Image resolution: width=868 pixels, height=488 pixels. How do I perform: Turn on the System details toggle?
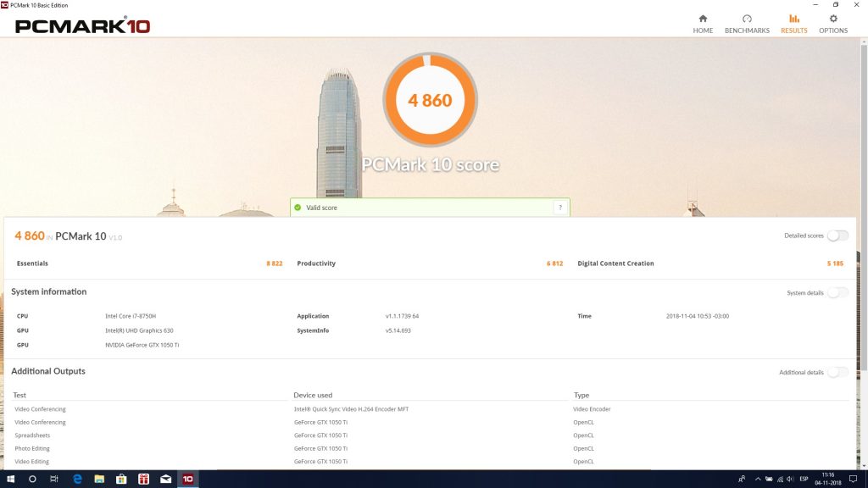tap(837, 292)
